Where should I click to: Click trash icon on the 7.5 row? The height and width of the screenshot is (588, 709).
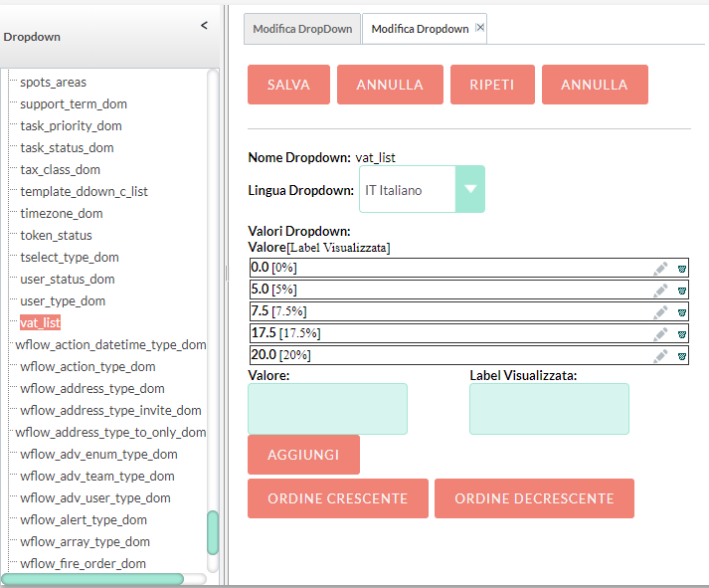pos(682,311)
